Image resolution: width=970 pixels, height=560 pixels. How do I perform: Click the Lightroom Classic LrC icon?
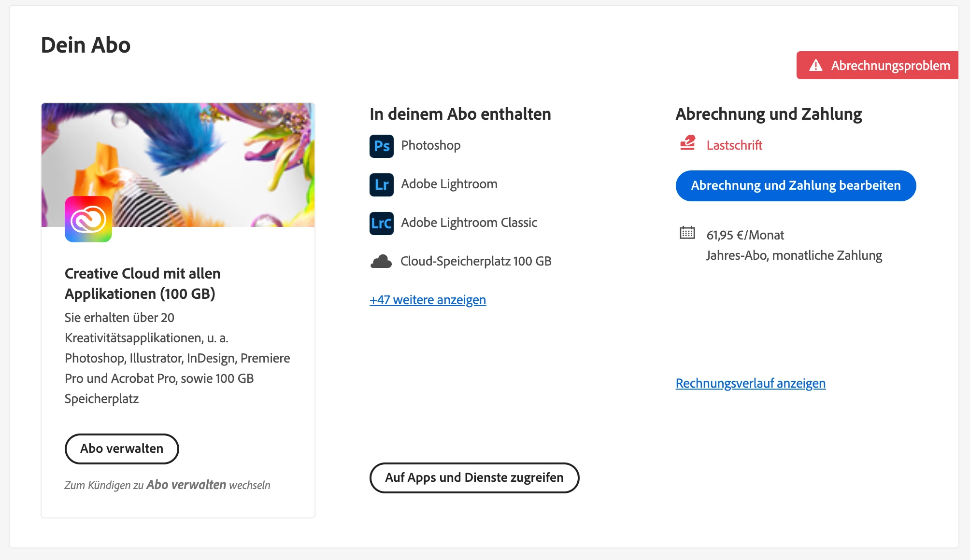click(381, 223)
